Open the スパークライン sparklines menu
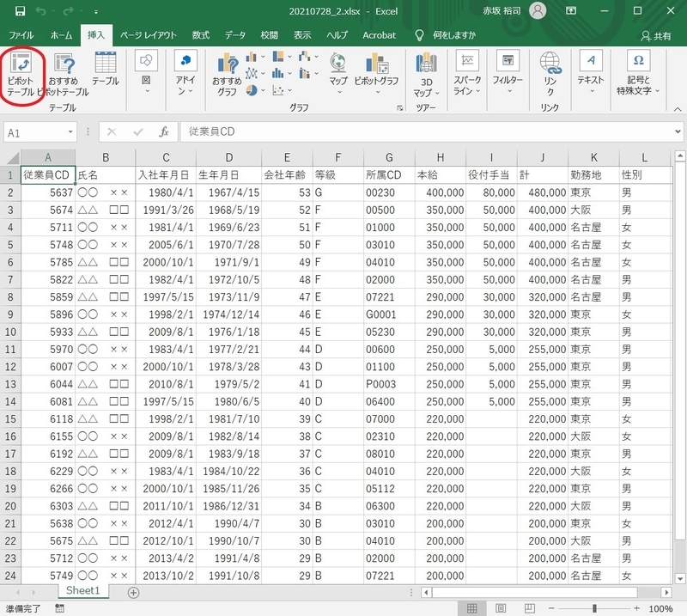Screen dimensions: 687x616 coord(467,72)
